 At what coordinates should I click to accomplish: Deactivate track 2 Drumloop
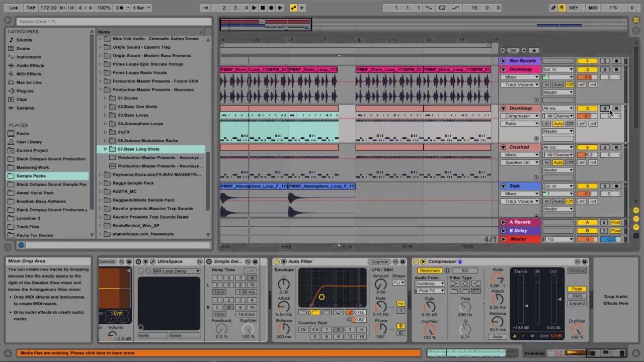click(587, 69)
